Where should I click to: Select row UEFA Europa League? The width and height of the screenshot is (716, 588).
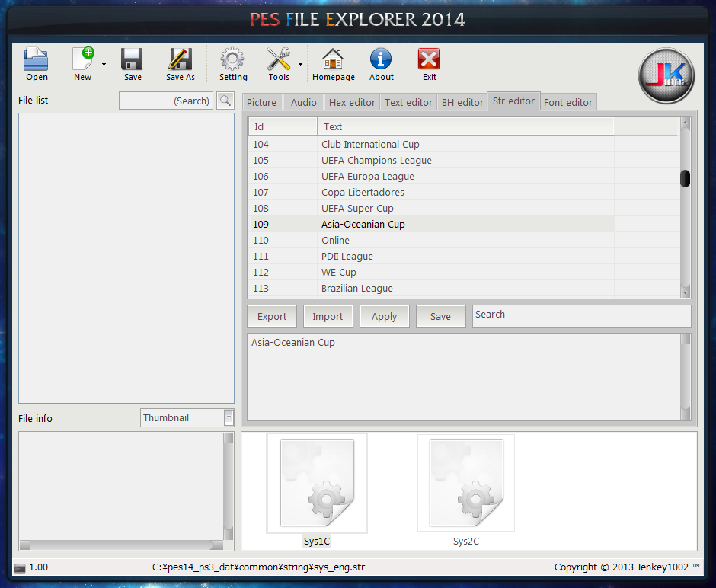[x=431, y=176]
